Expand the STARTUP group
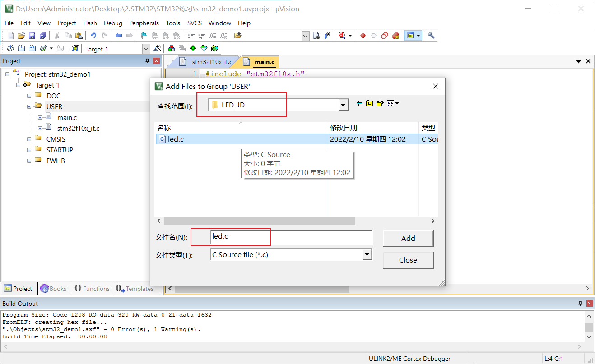595x364 pixels. pyautogui.click(x=29, y=150)
